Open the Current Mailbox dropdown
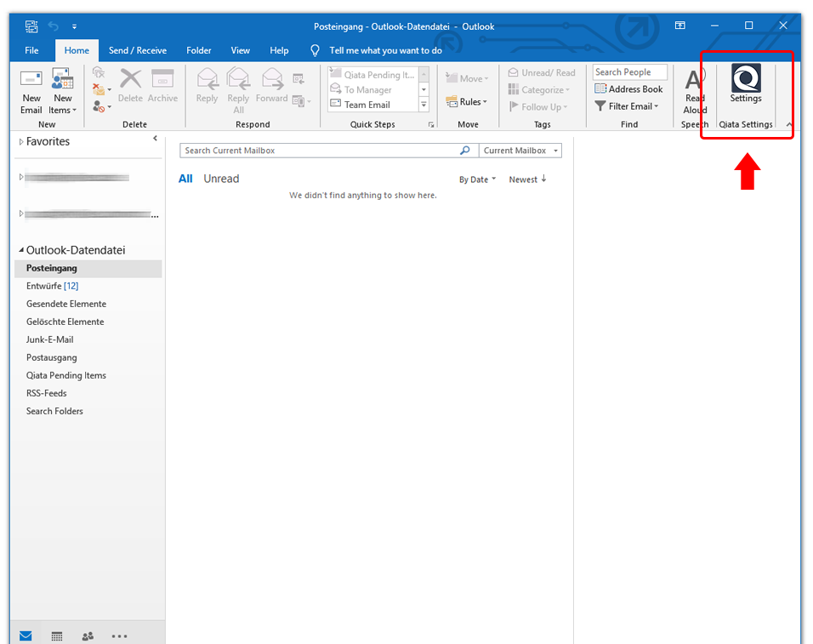This screenshot has width=813, height=644. (x=520, y=150)
